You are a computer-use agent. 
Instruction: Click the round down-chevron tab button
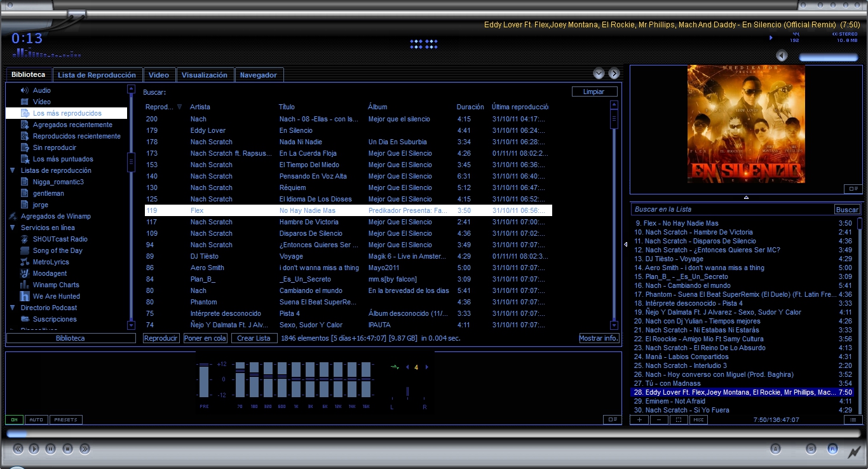click(x=599, y=73)
